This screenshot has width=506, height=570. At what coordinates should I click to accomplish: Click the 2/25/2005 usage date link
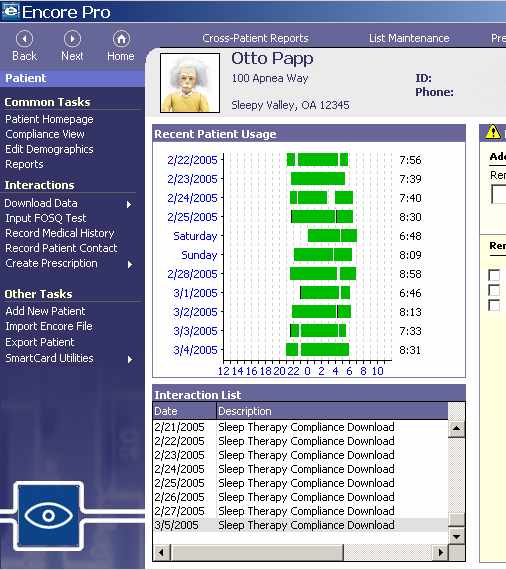[x=192, y=217]
